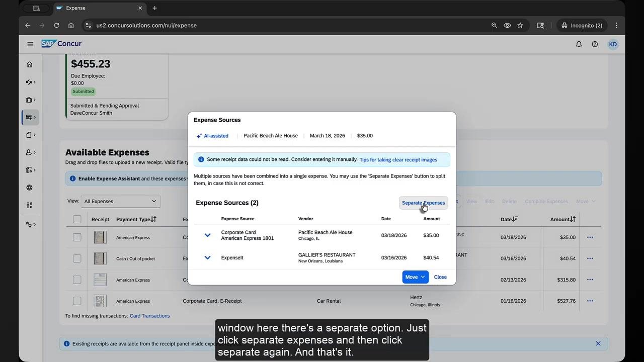This screenshot has width=644, height=362.
Task: Open a new browser tab
Action: click(x=154, y=8)
